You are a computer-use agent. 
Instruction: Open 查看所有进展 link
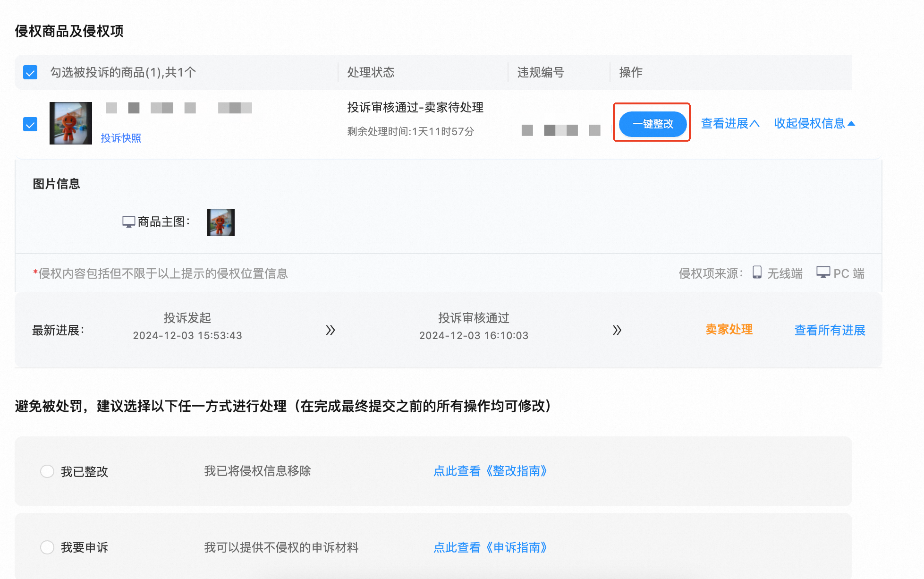pyautogui.click(x=830, y=330)
